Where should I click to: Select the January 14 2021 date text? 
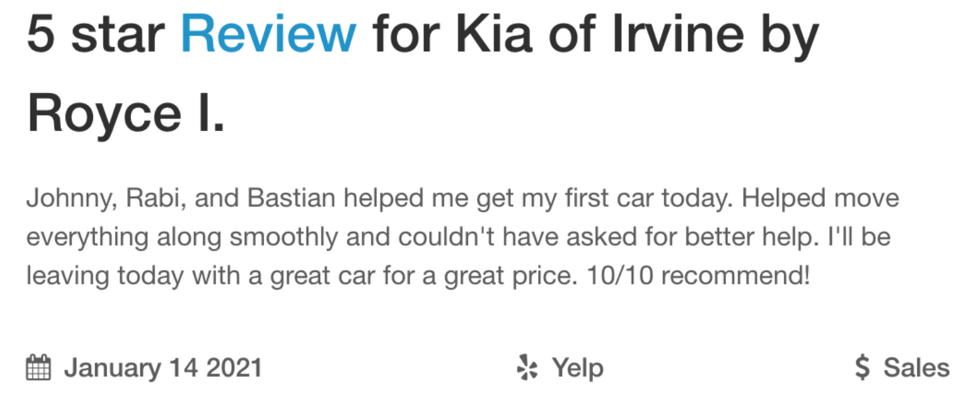click(163, 368)
